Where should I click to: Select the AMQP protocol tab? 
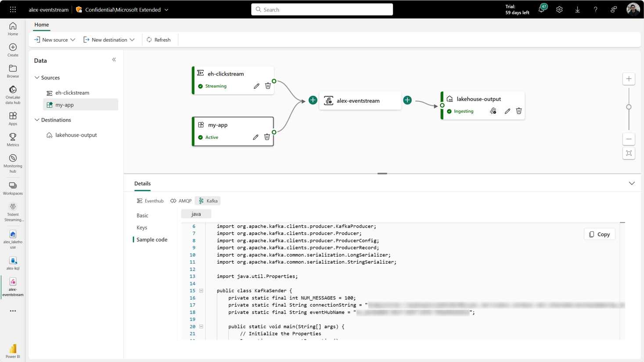pyautogui.click(x=181, y=201)
